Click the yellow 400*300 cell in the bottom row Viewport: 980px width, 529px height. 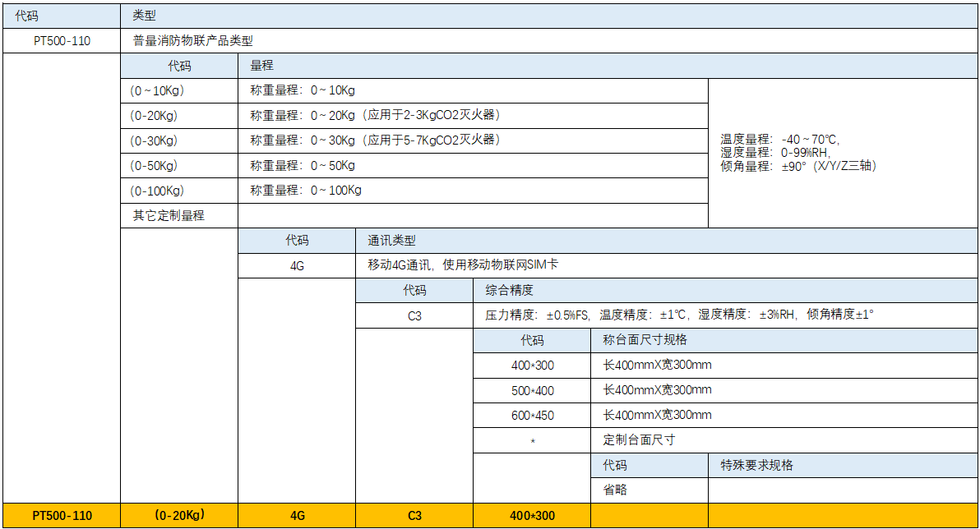[532, 516]
